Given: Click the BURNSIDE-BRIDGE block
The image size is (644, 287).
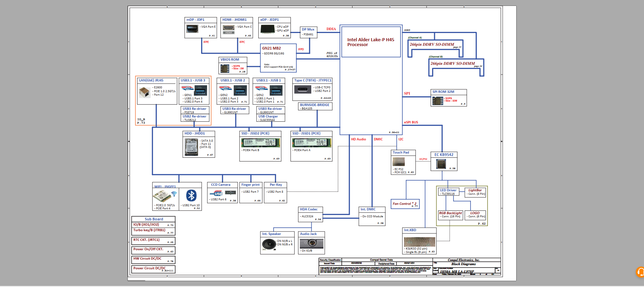Looking at the screenshot, I should pyautogui.click(x=315, y=106).
